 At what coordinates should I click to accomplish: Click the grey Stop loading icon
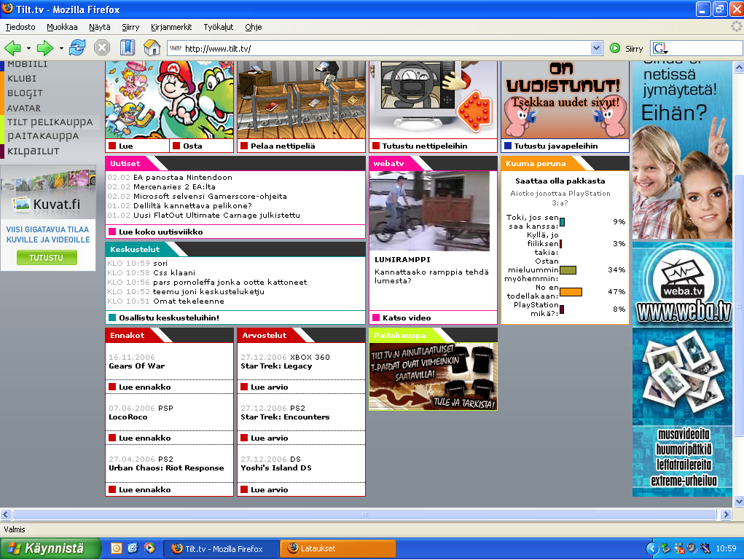101,48
